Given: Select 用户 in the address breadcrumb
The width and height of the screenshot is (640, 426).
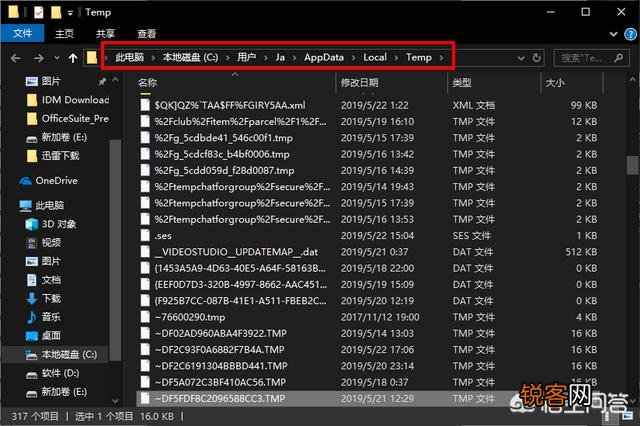Looking at the screenshot, I should point(247,58).
